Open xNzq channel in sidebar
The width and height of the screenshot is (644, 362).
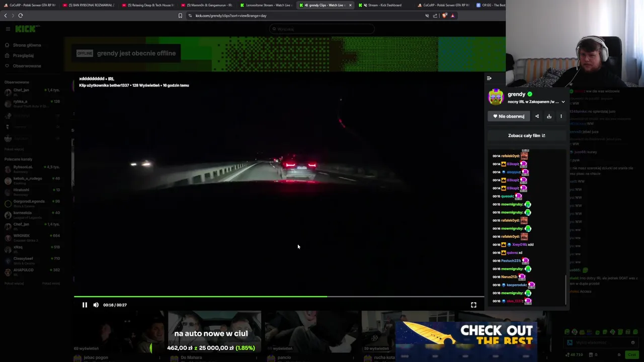click(31, 249)
